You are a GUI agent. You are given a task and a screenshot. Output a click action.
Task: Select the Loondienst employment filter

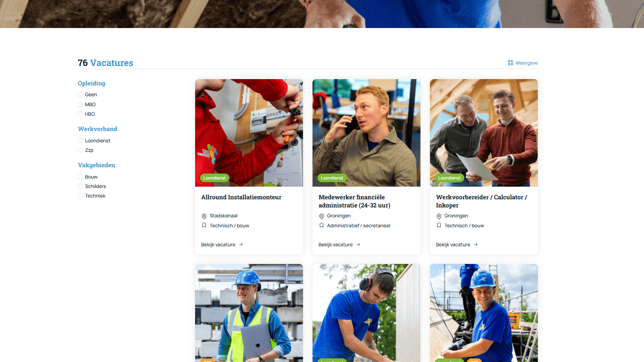[80, 141]
